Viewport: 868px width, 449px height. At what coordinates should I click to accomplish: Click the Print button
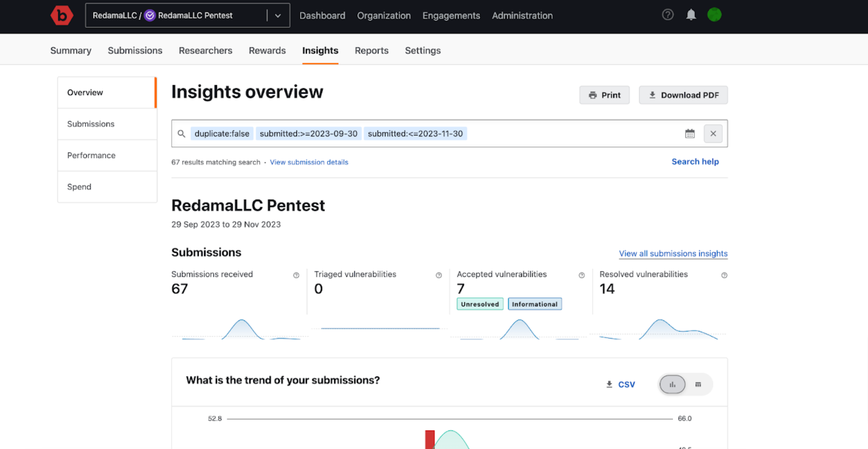coord(605,95)
